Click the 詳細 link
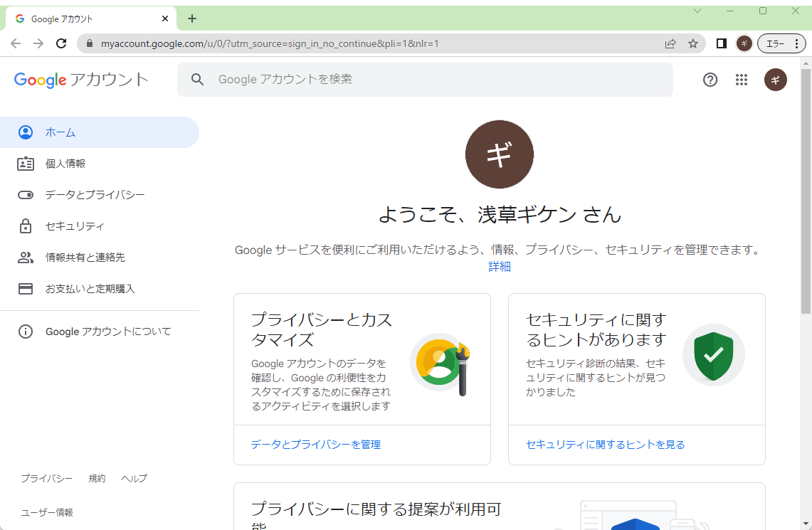This screenshot has width=812, height=530. point(499,267)
